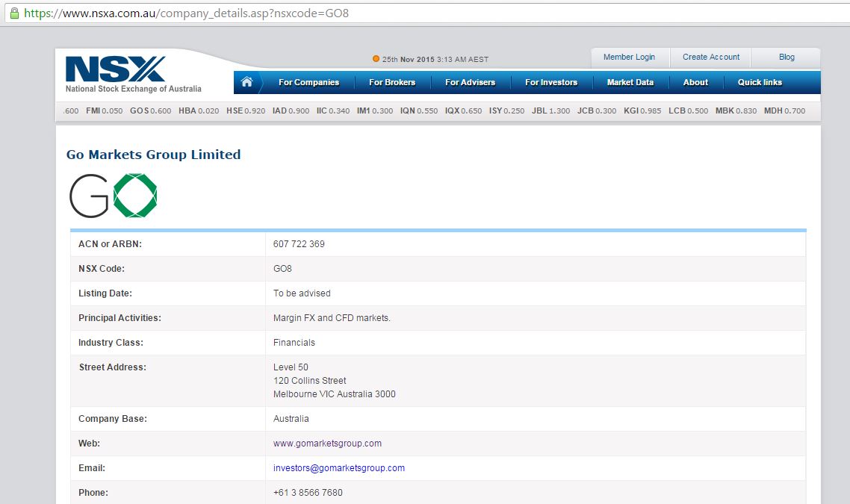850x504 pixels.
Task: Click the home icon in navigation bar
Action: click(246, 82)
